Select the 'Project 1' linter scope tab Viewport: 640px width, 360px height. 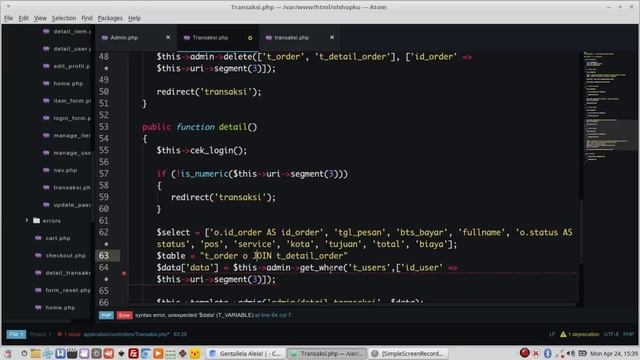point(40,334)
